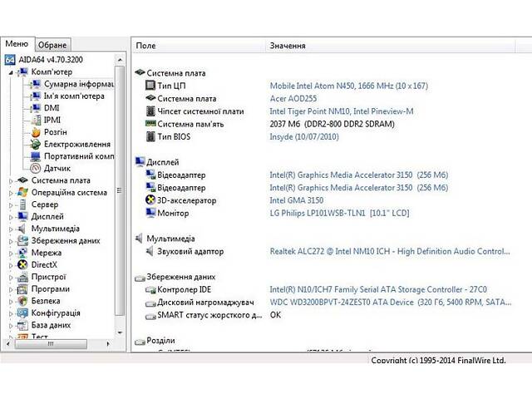This screenshot has width=532, height=399.
Task: Click the Дисковий нагромаджувач drive icon
Action: coord(150,303)
